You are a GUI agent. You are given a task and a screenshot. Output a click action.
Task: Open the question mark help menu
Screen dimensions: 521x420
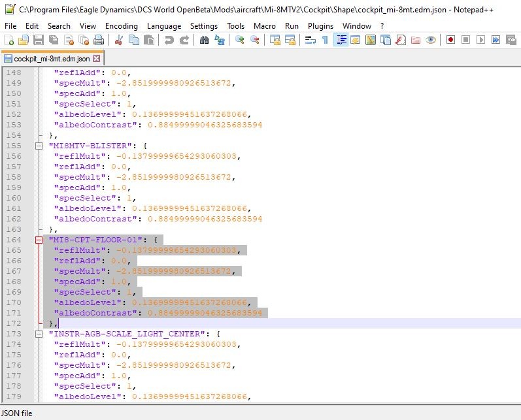(382, 26)
